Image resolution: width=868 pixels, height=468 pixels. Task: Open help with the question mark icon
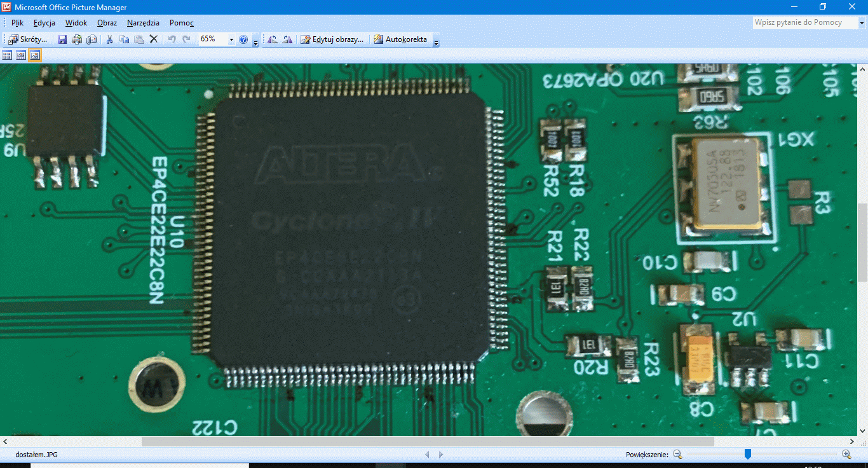click(243, 39)
